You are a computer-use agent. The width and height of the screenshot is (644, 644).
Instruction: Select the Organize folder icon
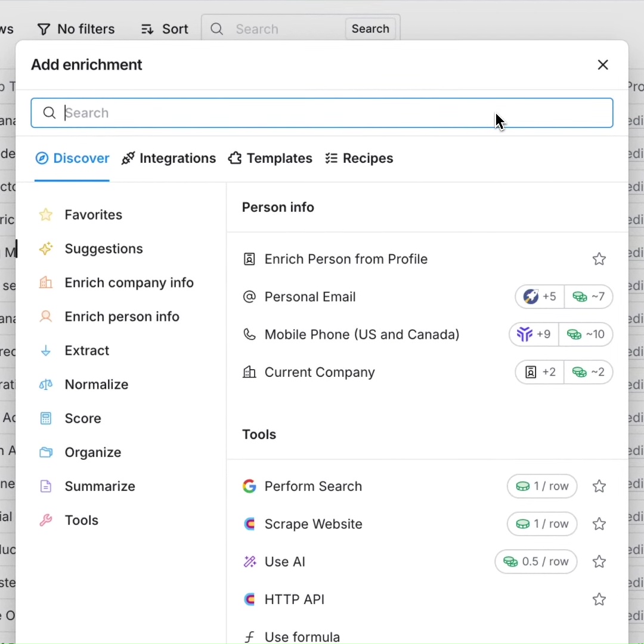46,453
